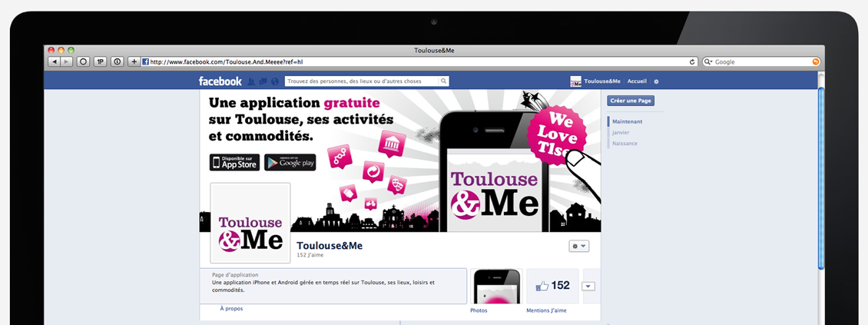The width and height of the screenshot is (868, 325).
Task: Click the plus add bookmark button
Action: [134, 62]
